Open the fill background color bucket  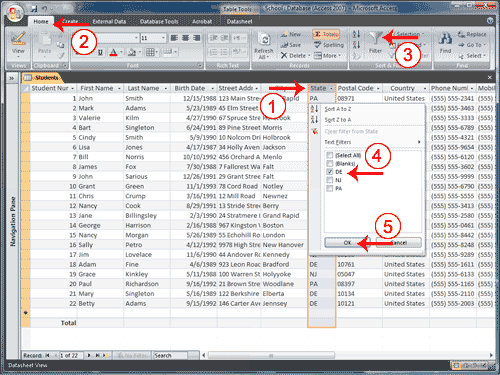[x=132, y=52]
